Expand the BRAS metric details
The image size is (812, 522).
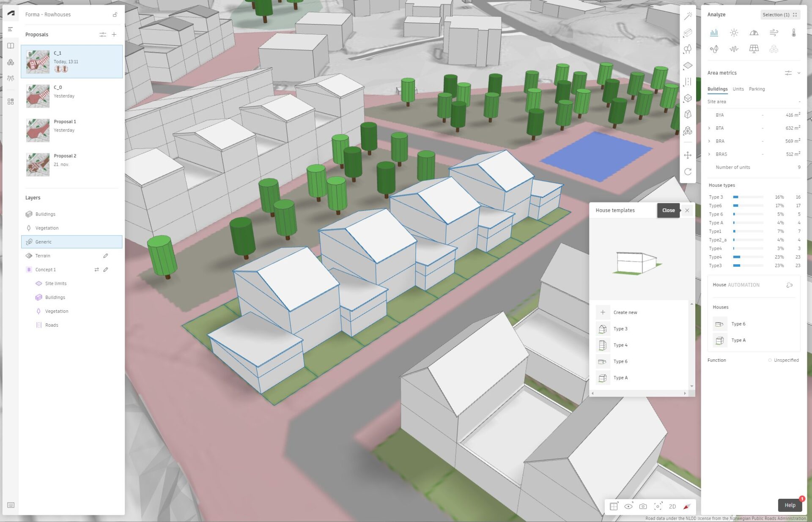(710, 154)
